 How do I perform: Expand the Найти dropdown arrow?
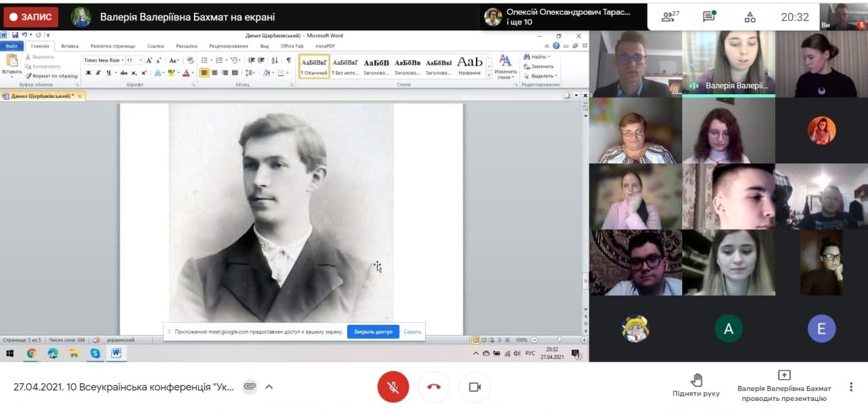click(x=549, y=57)
